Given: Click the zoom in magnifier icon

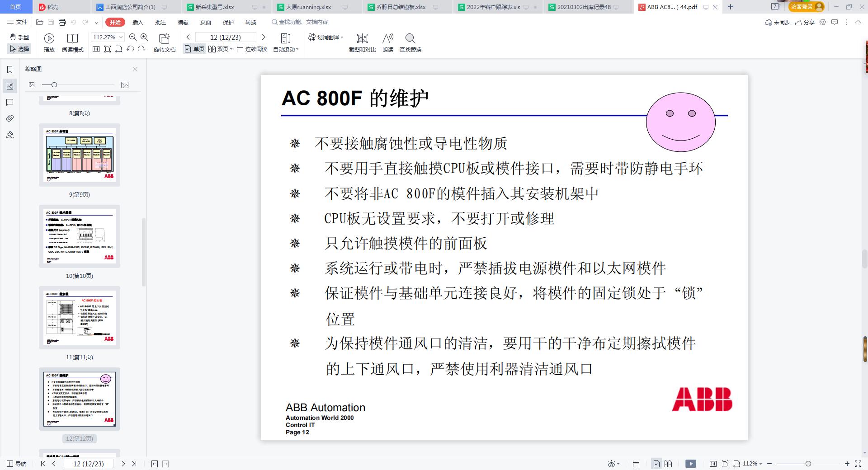Looking at the screenshot, I should (x=144, y=37).
